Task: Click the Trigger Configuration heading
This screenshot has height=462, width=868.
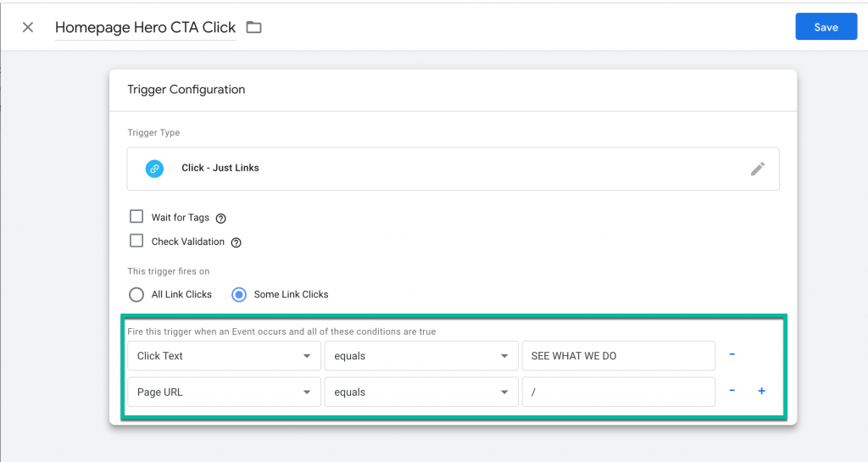Action: 186,90
